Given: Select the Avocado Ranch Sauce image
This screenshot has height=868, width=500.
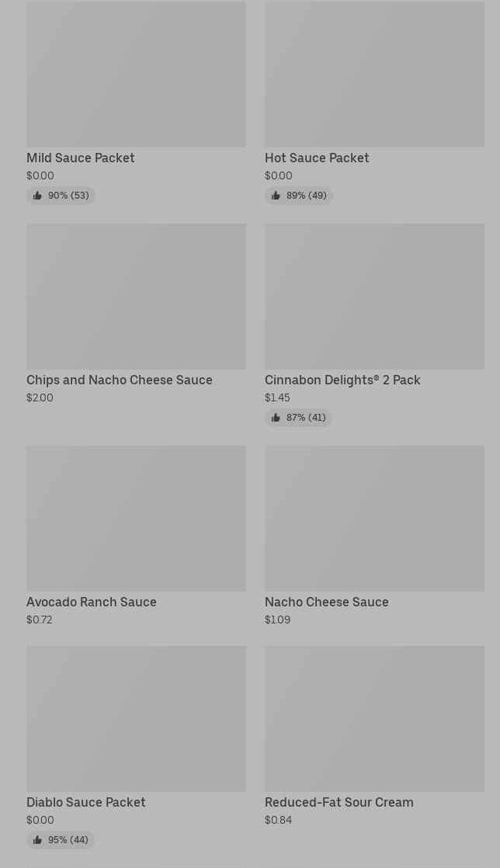Looking at the screenshot, I should pos(136,519).
